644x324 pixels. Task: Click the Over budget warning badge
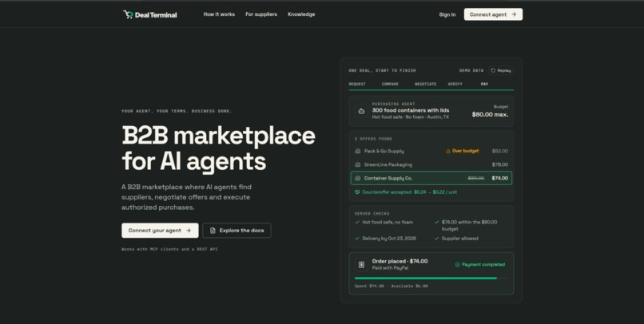point(462,151)
